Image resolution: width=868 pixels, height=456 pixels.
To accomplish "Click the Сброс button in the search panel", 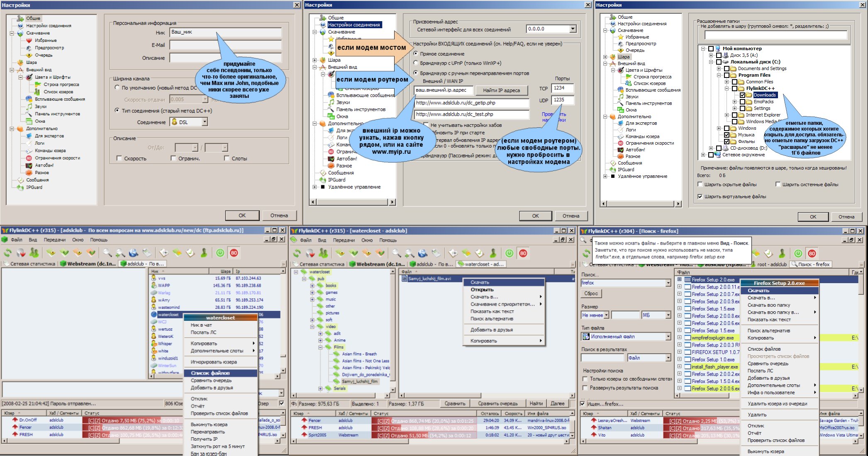I will [591, 293].
